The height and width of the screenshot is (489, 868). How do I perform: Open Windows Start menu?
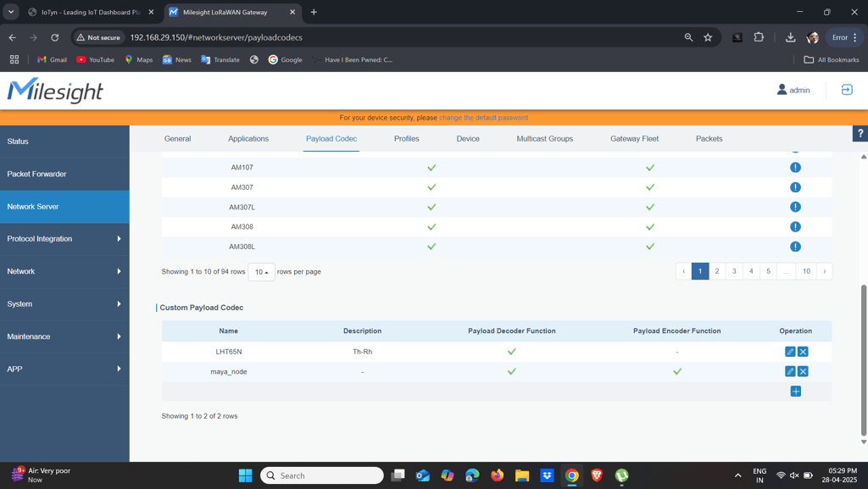click(245, 475)
